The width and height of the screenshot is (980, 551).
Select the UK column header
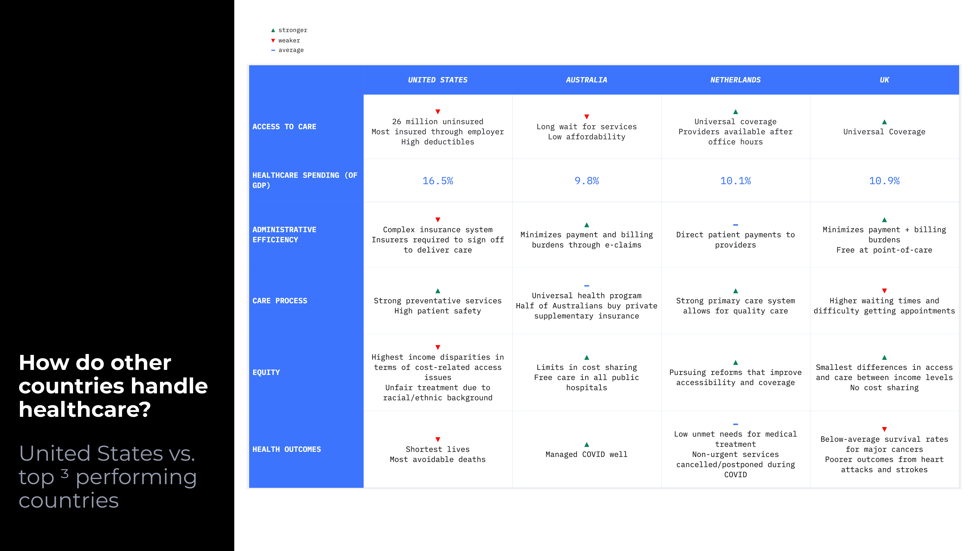pyautogui.click(x=884, y=80)
